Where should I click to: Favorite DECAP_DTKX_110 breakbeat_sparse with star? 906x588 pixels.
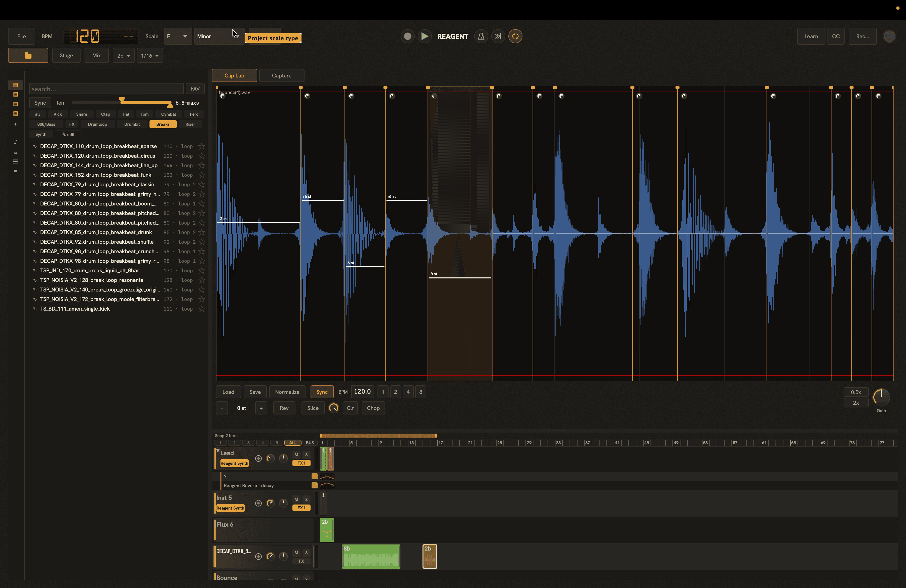[202, 146]
